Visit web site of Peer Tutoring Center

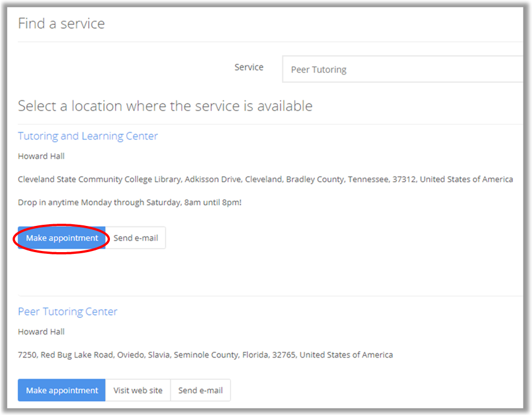tap(138, 390)
